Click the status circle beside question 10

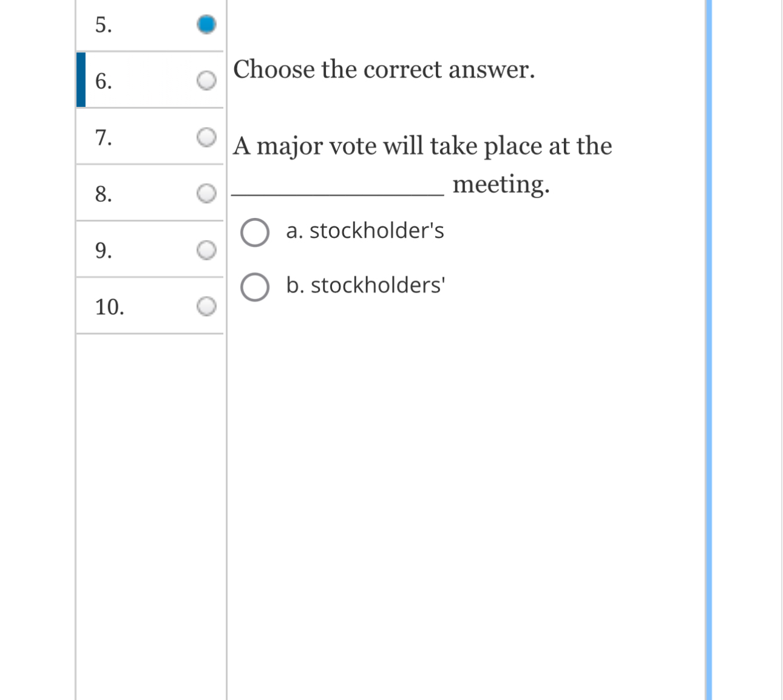[x=207, y=305]
